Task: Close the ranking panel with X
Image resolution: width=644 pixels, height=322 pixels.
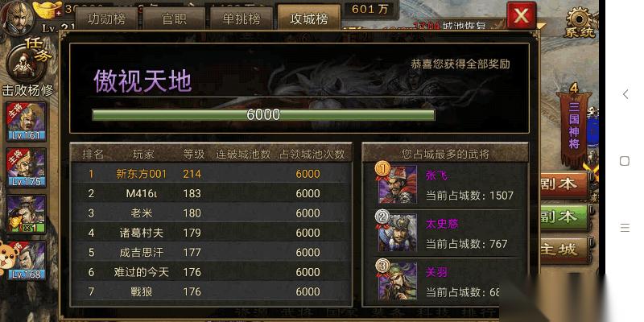Action: 522,15
